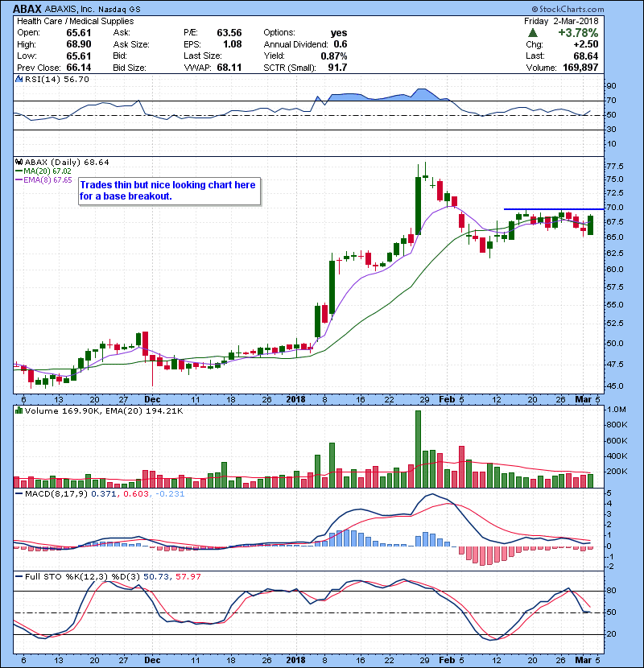Image resolution: width=644 pixels, height=668 pixels.
Task: Click the StockCharts.com label
Action: click(568, 10)
